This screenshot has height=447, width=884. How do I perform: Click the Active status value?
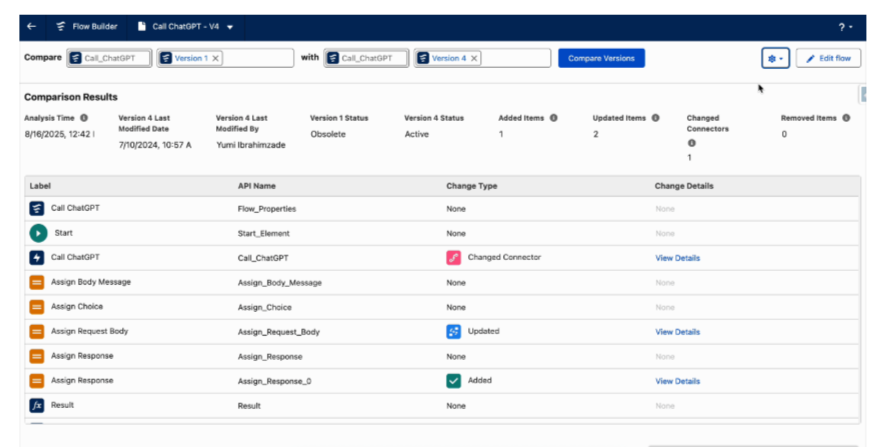click(x=417, y=134)
